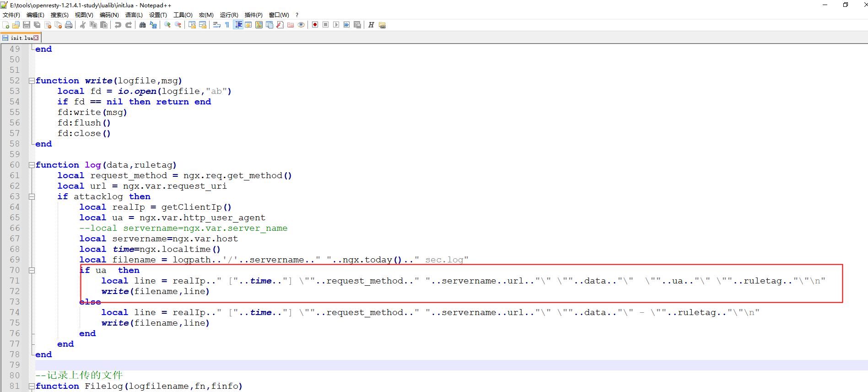This screenshot has height=392, width=868.
Task: Click line number 79 in the margin
Action: 15,365
